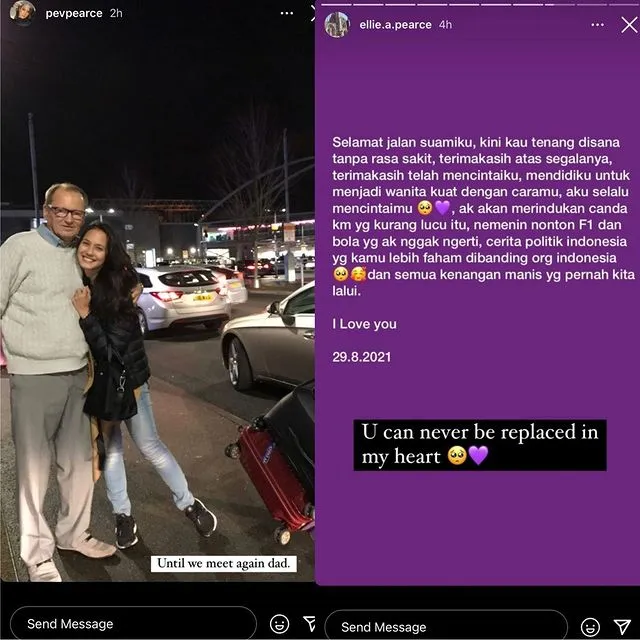
Task: Jump to first story progress segment
Action: pyautogui.click(x=336, y=4)
